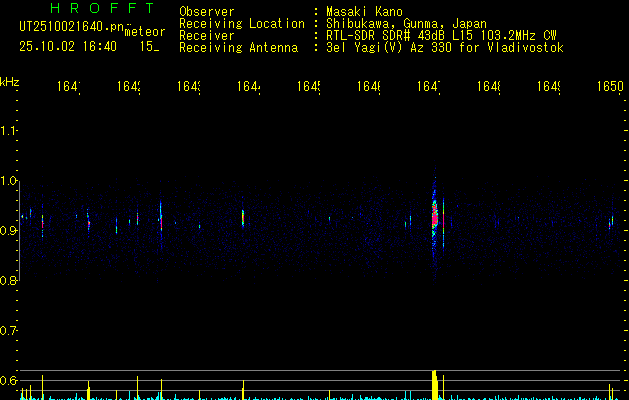Click the 'Observer' field label

(207, 12)
